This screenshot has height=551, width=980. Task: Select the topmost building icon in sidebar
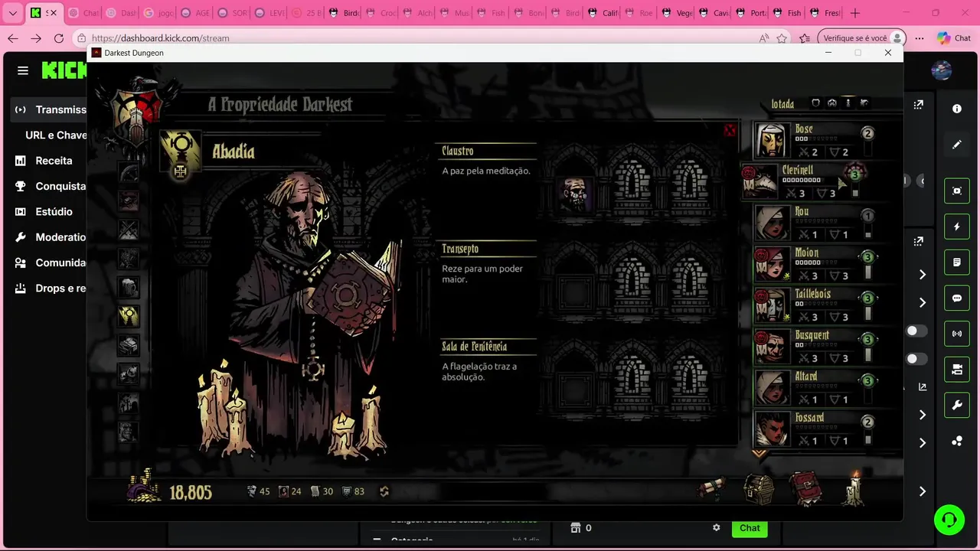pyautogui.click(x=129, y=172)
